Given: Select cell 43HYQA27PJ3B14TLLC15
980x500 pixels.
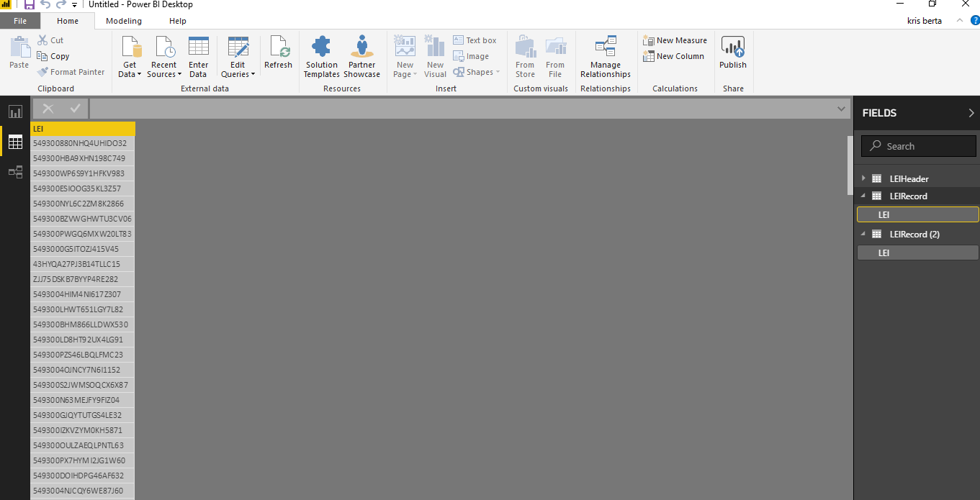Looking at the screenshot, I should [x=83, y=264].
